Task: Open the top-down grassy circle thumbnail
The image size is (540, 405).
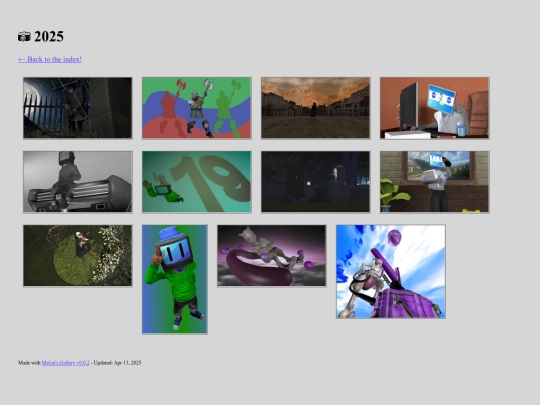Action: (77, 256)
